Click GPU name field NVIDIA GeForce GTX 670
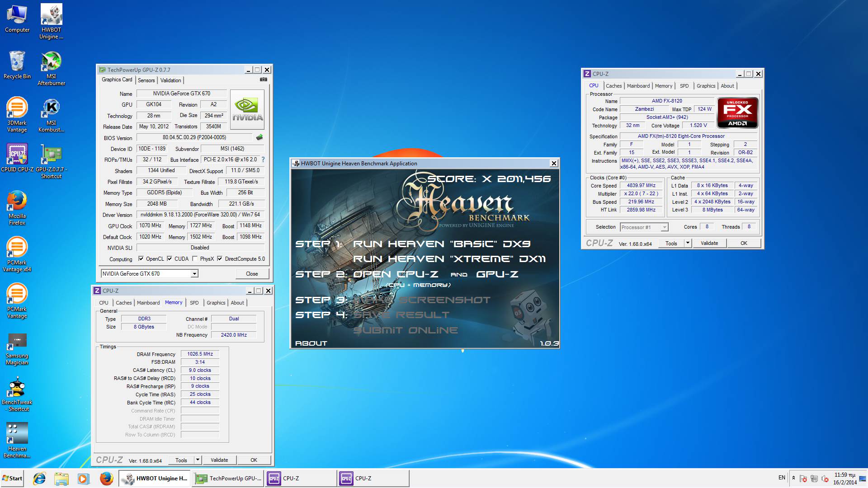 click(181, 94)
